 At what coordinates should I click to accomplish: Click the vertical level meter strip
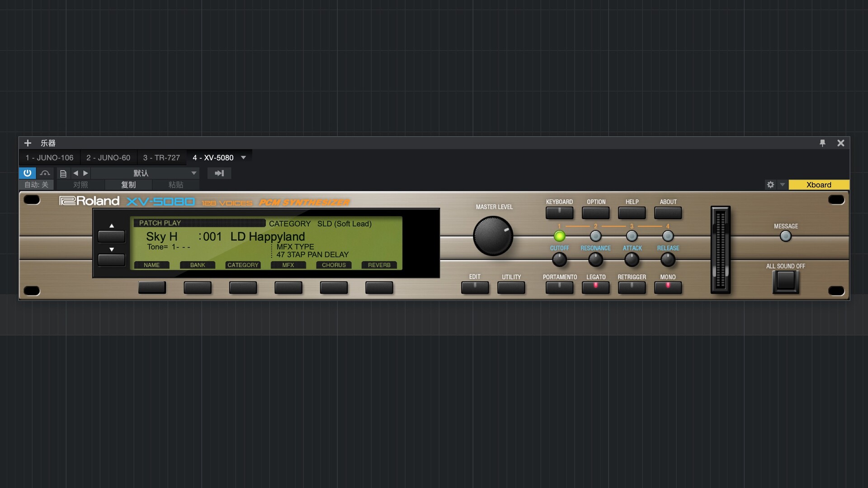pos(721,250)
